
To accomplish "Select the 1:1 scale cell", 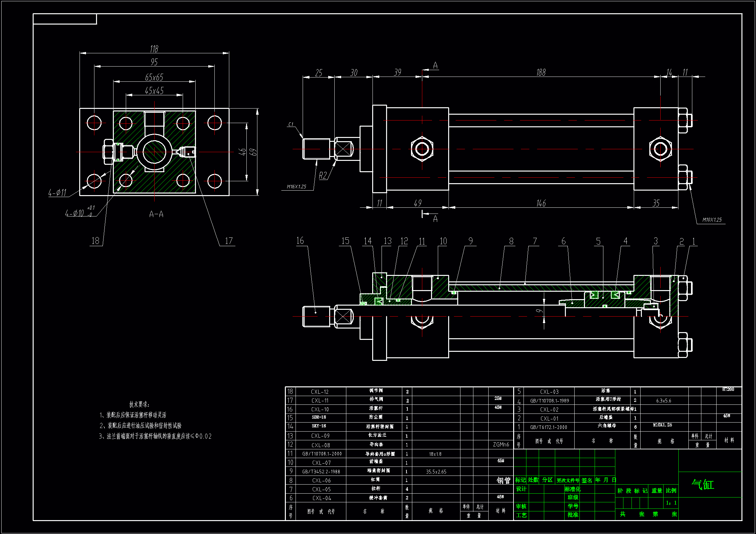I will (671, 503).
